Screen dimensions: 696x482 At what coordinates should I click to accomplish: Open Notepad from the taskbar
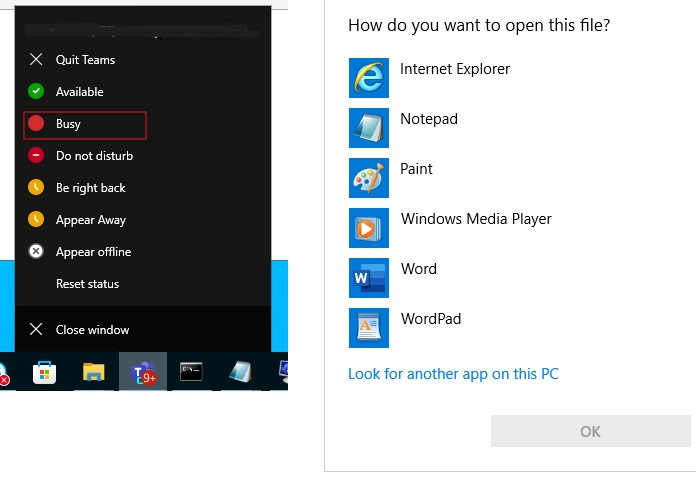[240, 372]
